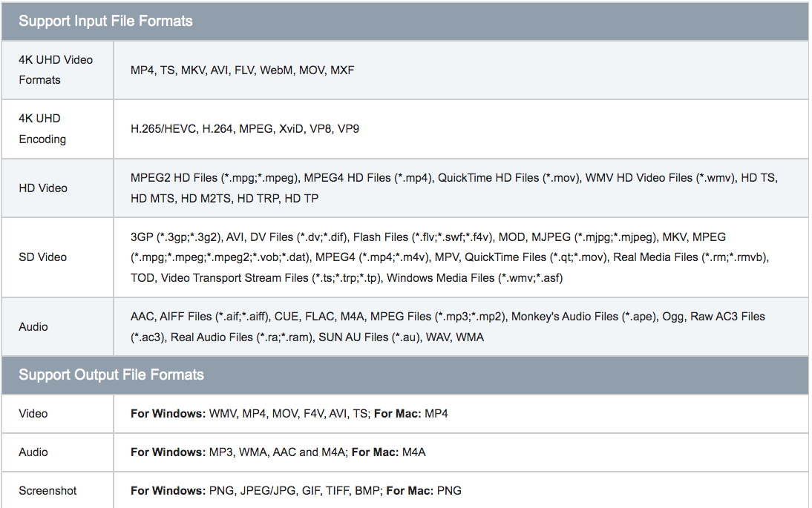Click the Support Input File Formats header
812x508 pixels.
105,21
